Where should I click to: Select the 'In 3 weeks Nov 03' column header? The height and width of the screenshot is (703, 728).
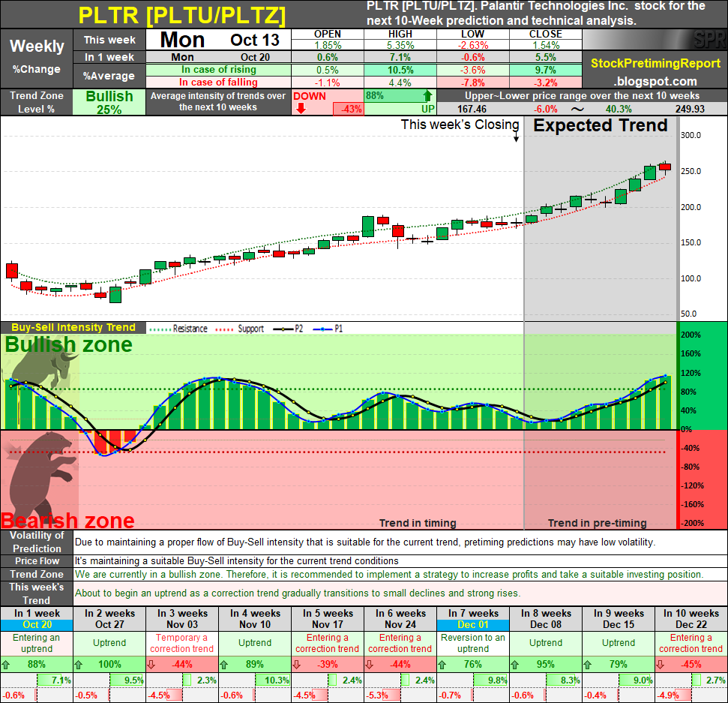point(182,619)
